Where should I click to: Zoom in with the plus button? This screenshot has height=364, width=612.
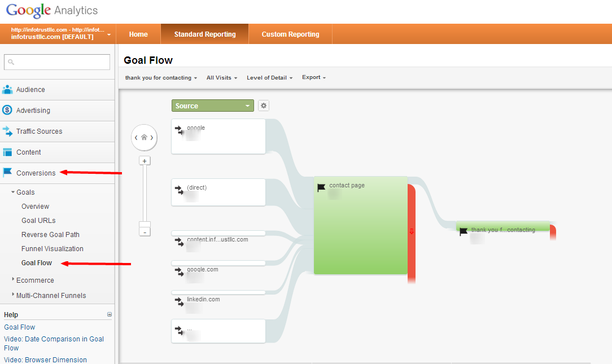pyautogui.click(x=145, y=161)
